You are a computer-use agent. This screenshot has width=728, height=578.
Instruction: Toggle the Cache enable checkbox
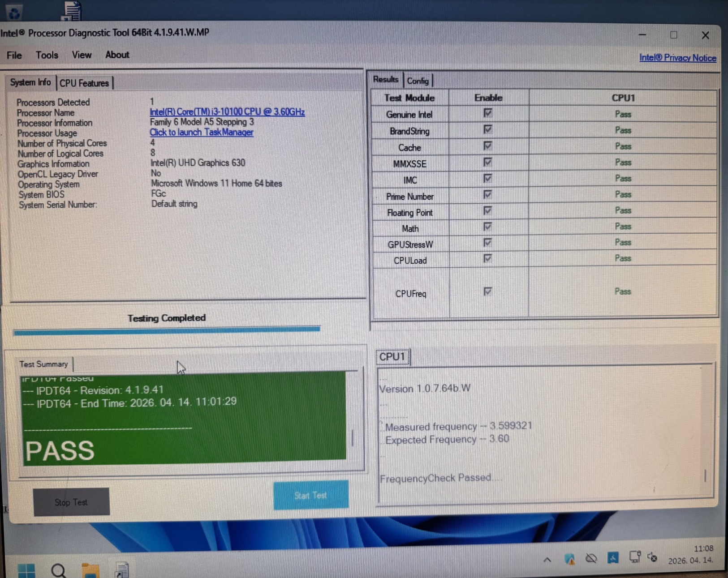coord(488,146)
